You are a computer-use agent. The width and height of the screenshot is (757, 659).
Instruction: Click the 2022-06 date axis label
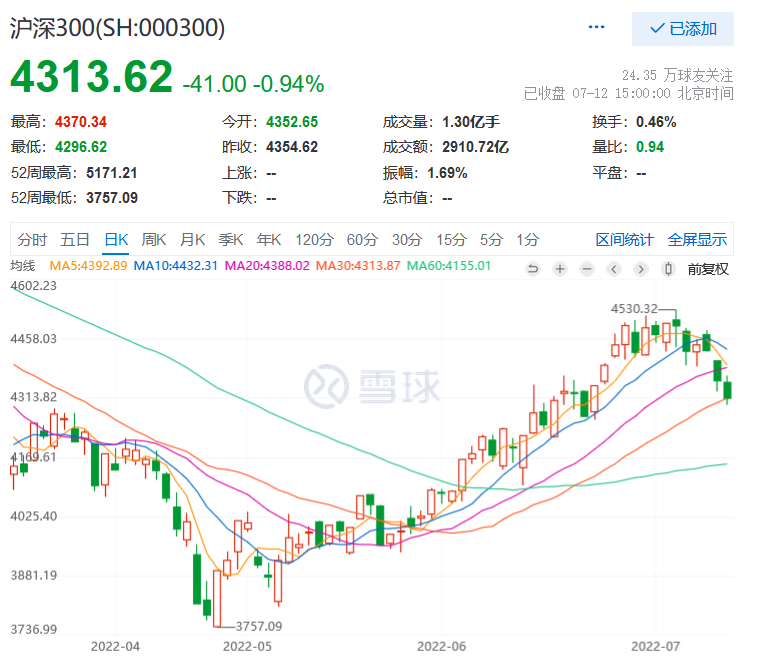[442, 646]
